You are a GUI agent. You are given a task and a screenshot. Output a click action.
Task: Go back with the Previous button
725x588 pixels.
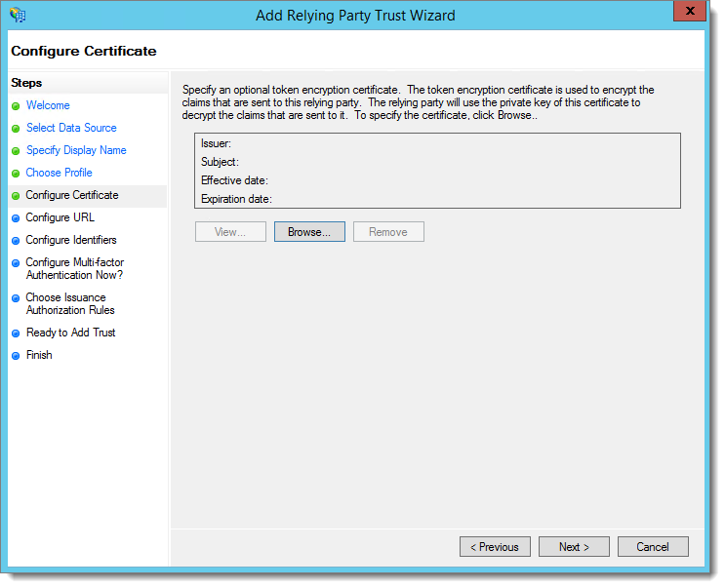point(495,547)
